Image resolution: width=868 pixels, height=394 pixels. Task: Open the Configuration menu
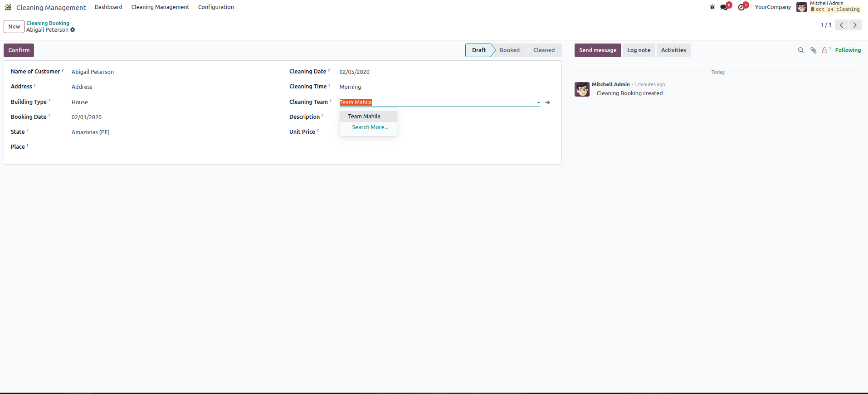click(x=216, y=7)
